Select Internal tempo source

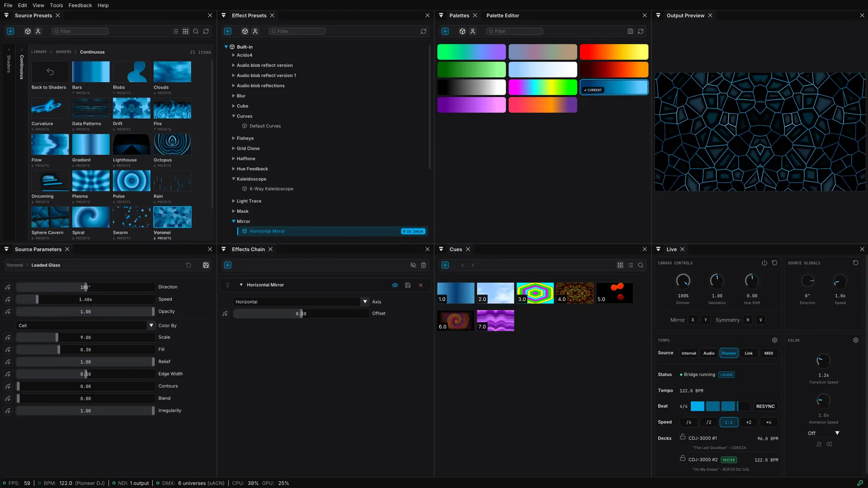point(689,353)
